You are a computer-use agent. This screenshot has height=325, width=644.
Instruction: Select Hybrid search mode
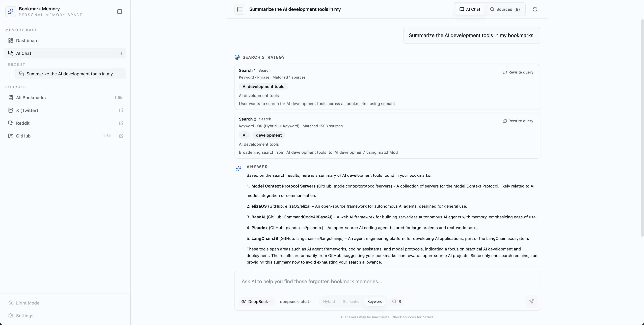point(329,301)
